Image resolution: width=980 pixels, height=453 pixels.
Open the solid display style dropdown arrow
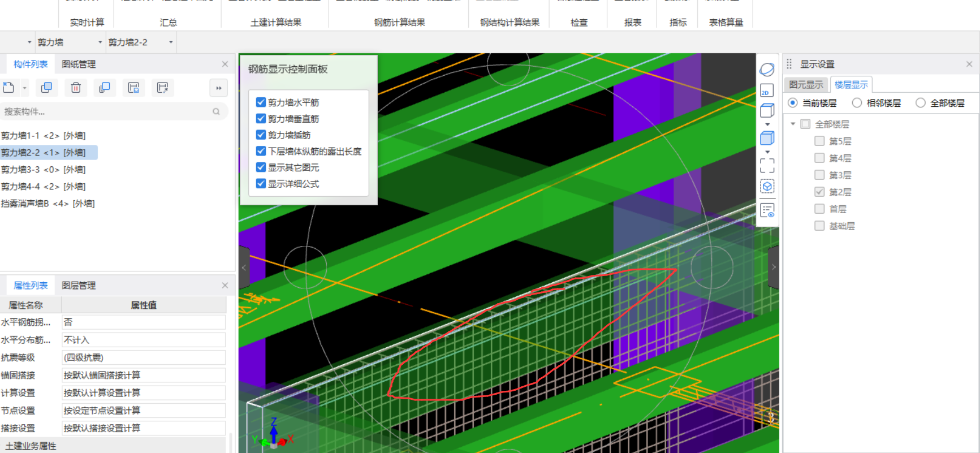coord(767,152)
